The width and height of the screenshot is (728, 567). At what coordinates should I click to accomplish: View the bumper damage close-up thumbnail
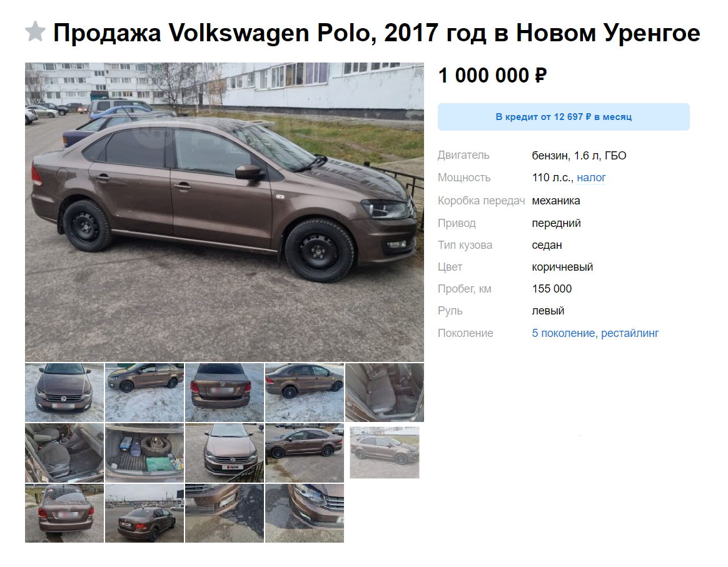point(225,513)
